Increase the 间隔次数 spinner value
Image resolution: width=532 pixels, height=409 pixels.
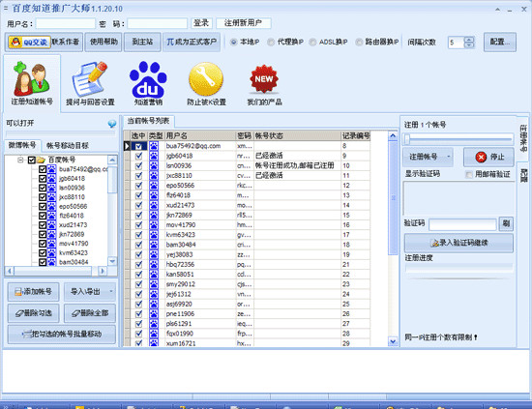pos(469,40)
